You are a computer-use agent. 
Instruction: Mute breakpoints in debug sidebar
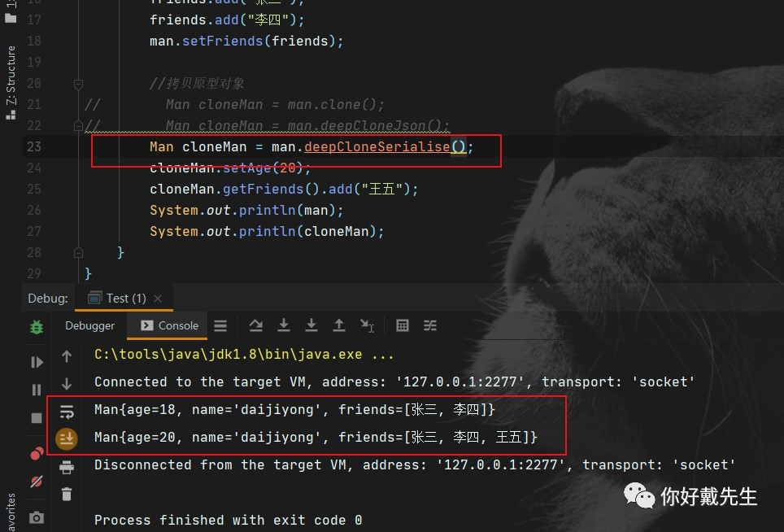[x=37, y=481]
